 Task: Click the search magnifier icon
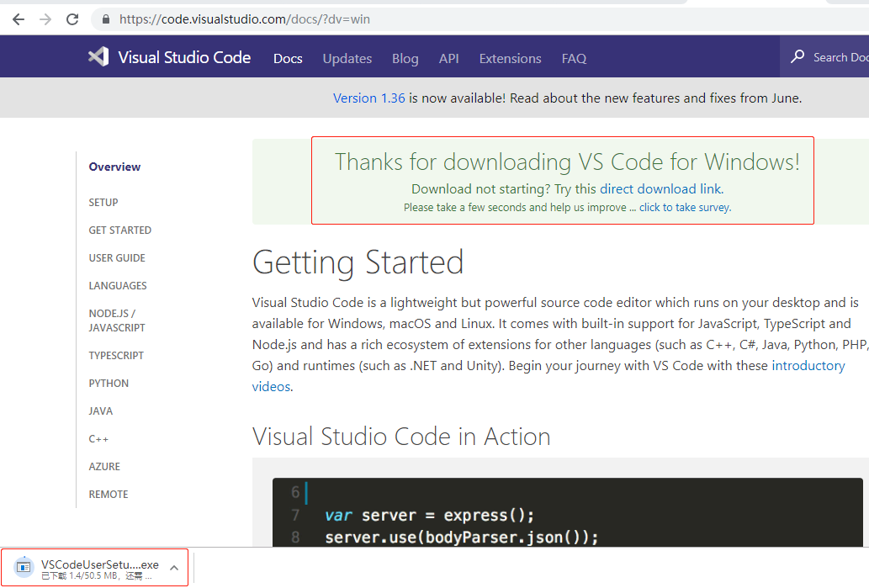pyautogui.click(x=797, y=56)
